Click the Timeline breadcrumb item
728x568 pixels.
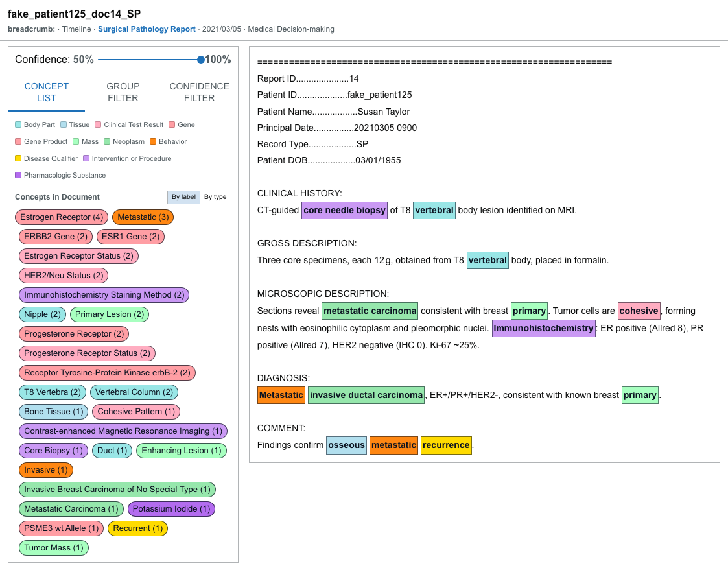click(76, 29)
